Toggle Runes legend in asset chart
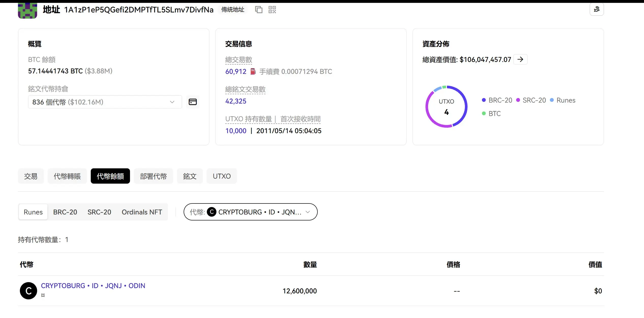Screen dimensions: 644x318 pyautogui.click(x=563, y=100)
